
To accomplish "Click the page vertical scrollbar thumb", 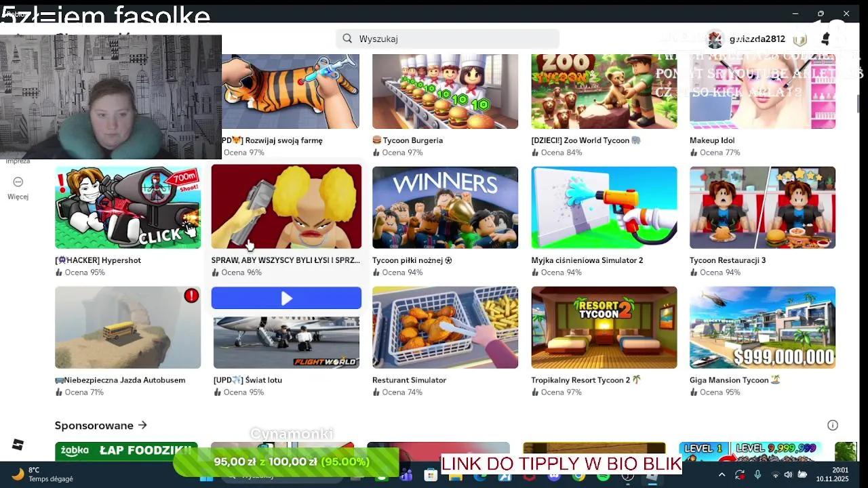I will coord(859,104).
